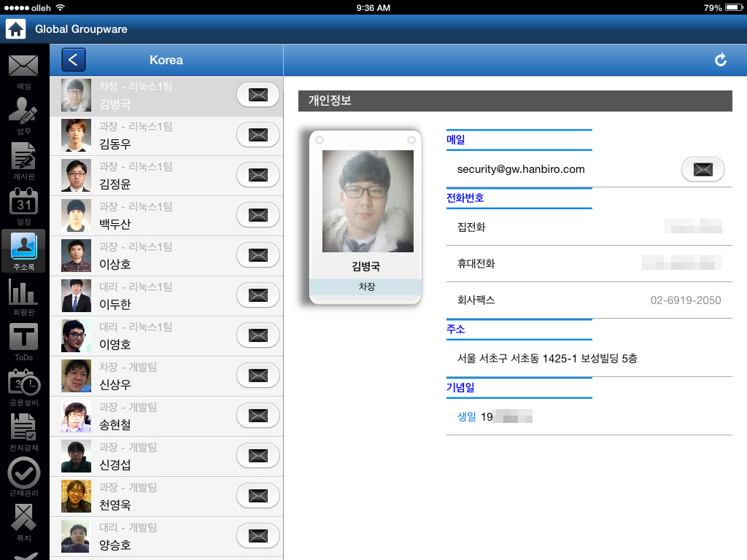This screenshot has height=560, width=747.
Task: Open the 업무 (work) sidebar icon
Action: click(23, 116)
